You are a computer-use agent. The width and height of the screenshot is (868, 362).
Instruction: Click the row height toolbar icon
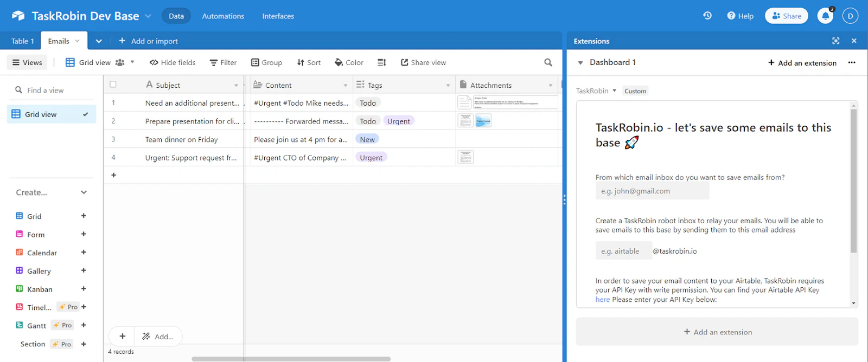click(381, 62)
